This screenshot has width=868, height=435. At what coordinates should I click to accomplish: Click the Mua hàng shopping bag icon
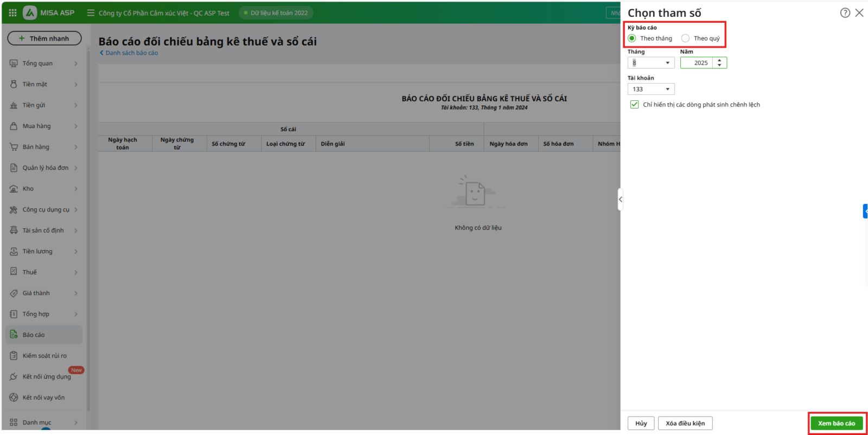[x=14, y=126]
